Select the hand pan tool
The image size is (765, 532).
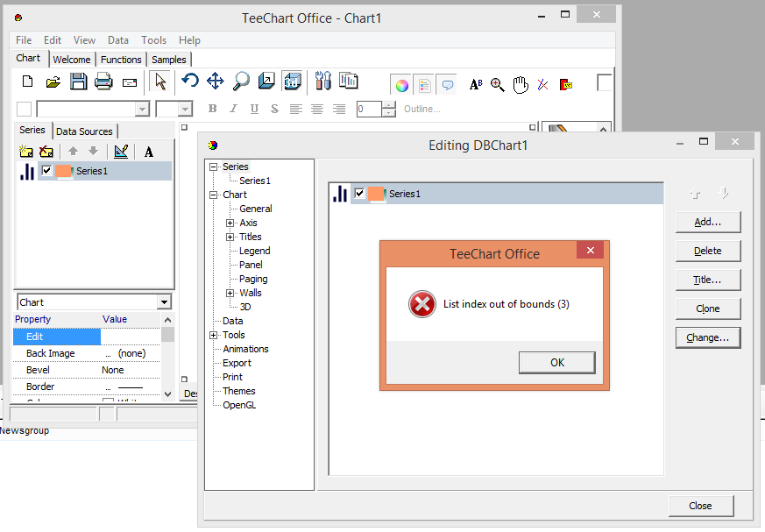coord(521,85)
